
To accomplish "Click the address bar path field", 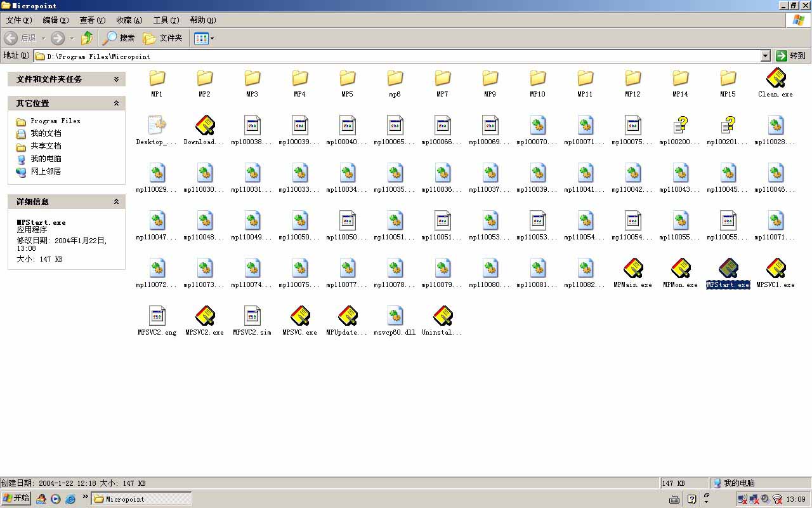I will point(397,56).
